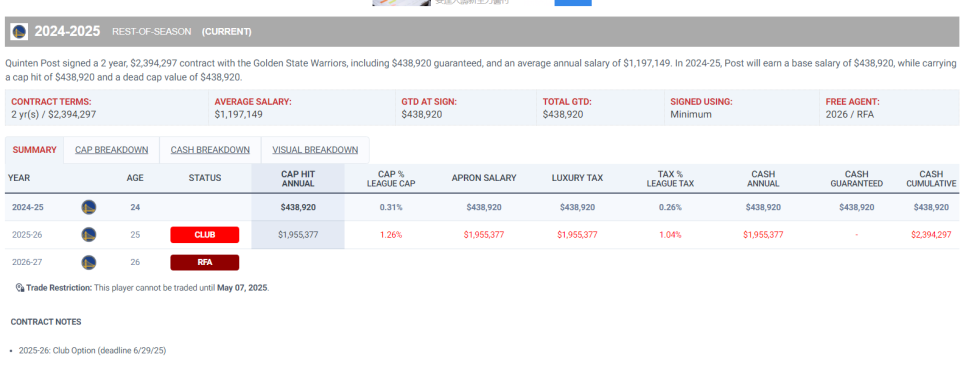Viewport: 960px width, 371px height.
Task: Click the Luxury Tax column header
Action: pyautogui.click(x=577, y=178)
